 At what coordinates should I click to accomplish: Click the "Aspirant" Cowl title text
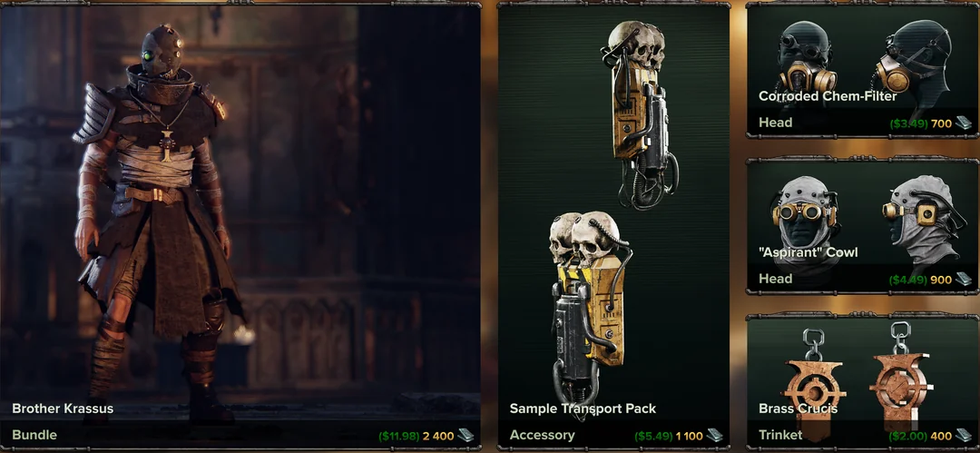[x=808, y=252]
